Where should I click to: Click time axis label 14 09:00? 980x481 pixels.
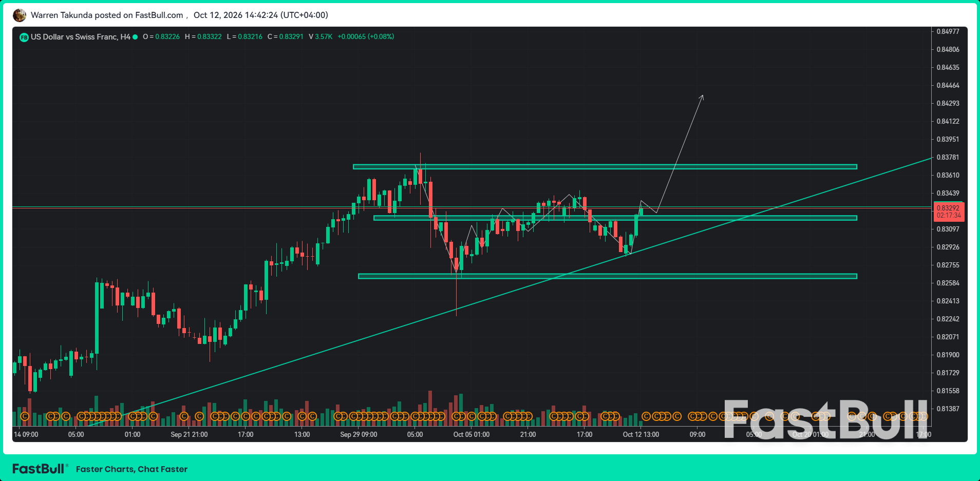pos(26,434)
